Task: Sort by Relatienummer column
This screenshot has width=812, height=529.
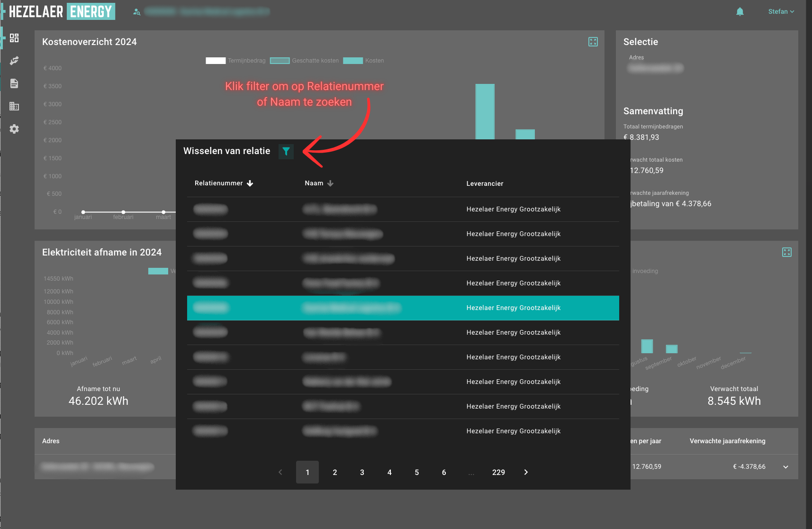Action: point(224,183)
